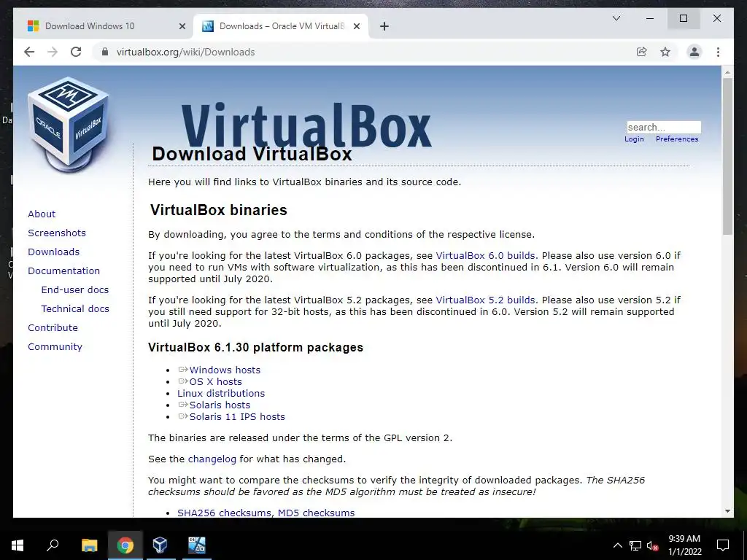Open File Explorer from the taskbar
Screen dimensions: 747x560
(x=89, y=545)
